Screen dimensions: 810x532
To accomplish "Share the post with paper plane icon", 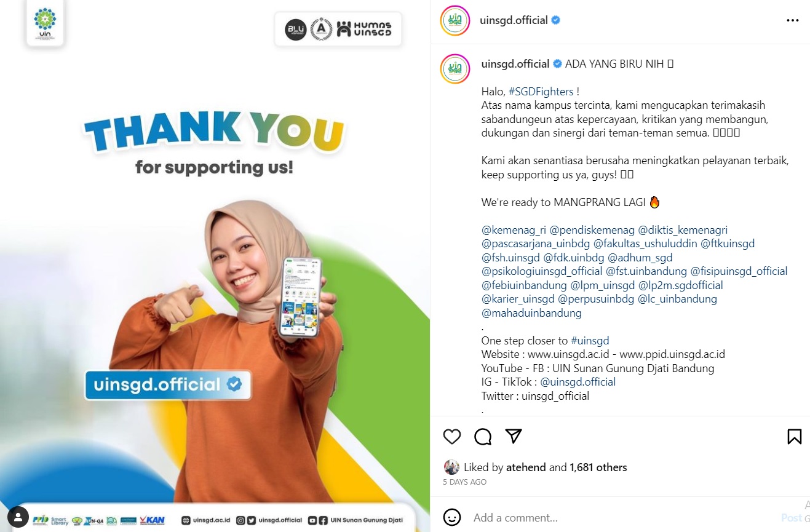I will pyautogui.click(x=514, y=436).
